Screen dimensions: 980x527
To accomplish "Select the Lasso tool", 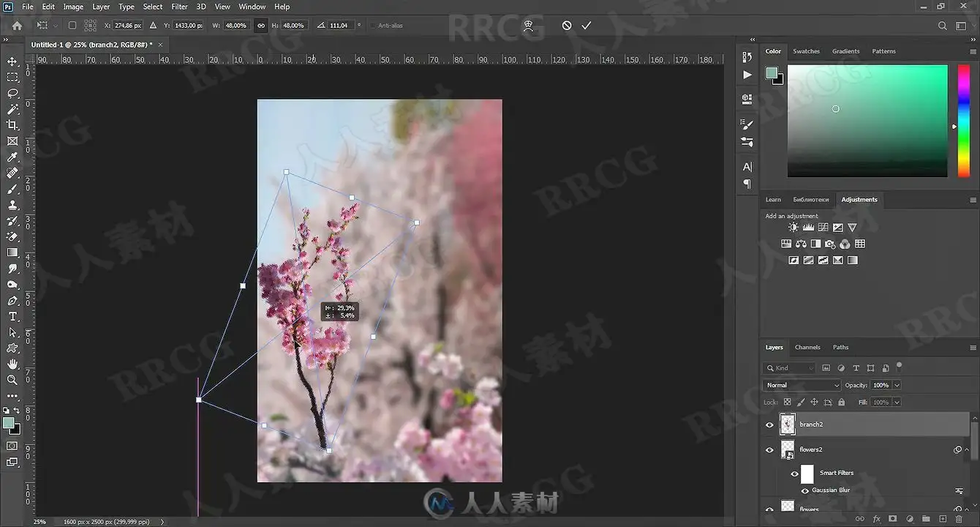I will [12, 93].
